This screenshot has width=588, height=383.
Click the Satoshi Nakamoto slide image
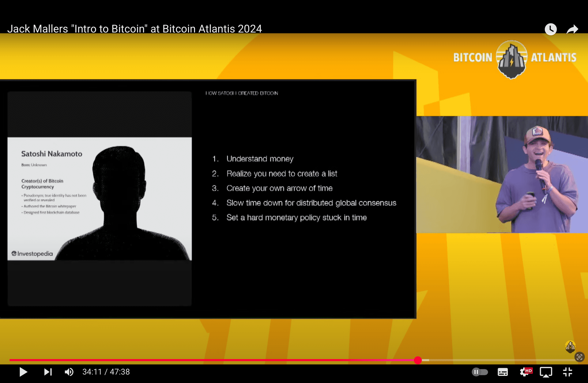click(x=100, y=199)
